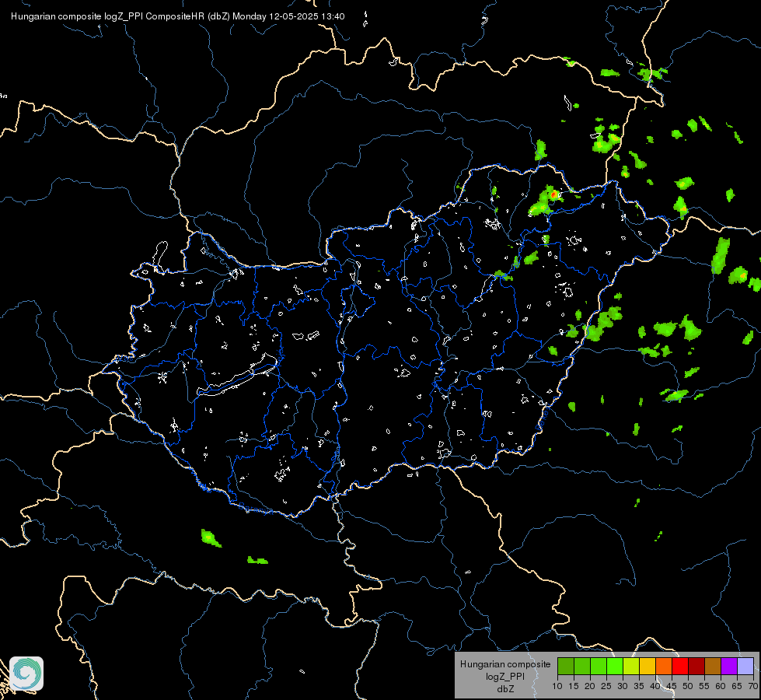This screenshot has height=700, width=761.
Task: Click the 20–25 dBZ green swatch
Action: point(599,666)
